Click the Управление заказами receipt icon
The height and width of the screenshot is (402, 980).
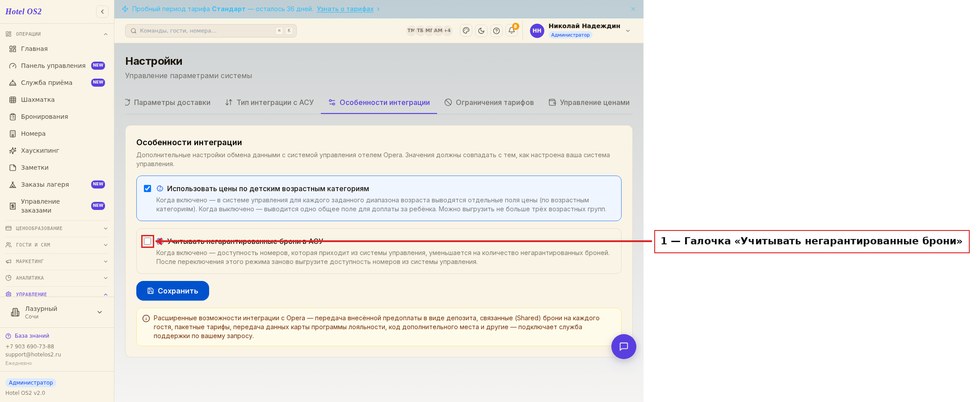[13, 206]
